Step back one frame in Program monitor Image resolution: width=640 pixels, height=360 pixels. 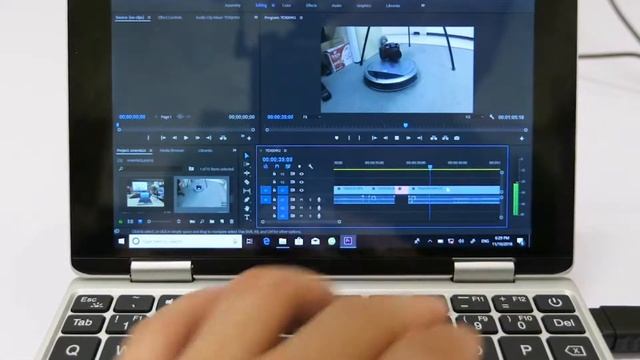(385, 138)
